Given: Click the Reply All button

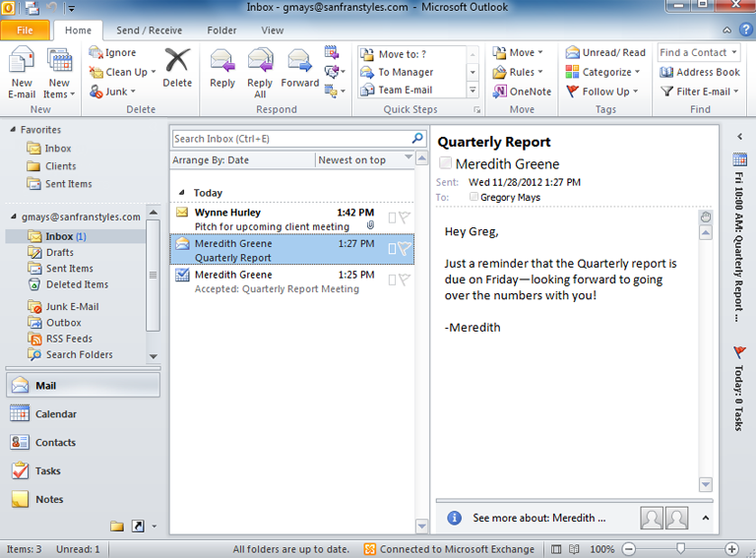Looking at the screenshot, I should coord(260,73).
